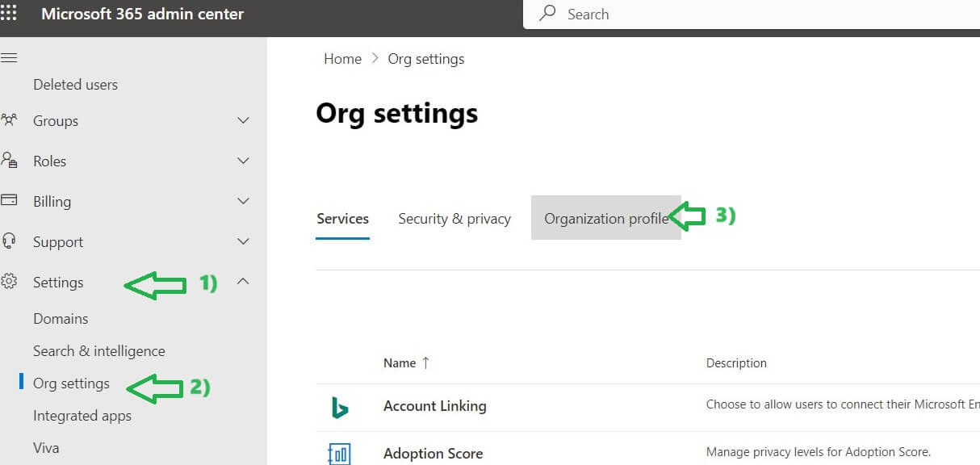Click the Adoption Score chart icon
980x465 pixels.
[340, 454]
